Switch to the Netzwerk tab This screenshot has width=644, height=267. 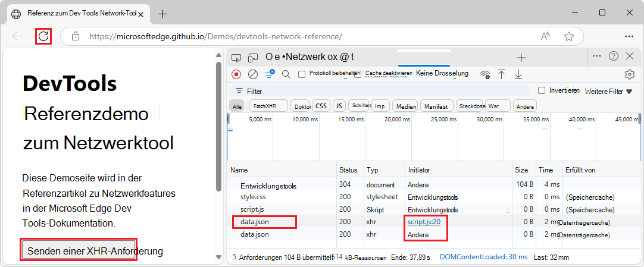pos(304,58)
